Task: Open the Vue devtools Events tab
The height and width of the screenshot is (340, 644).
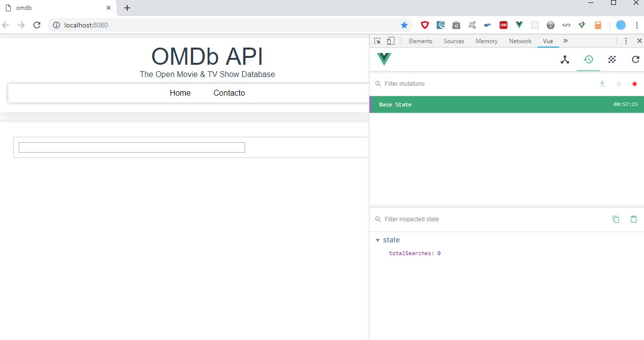Action: [612, 59]
